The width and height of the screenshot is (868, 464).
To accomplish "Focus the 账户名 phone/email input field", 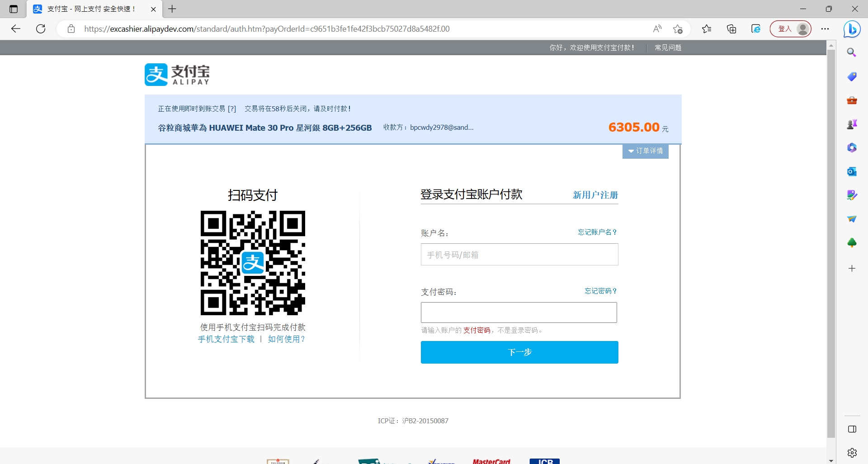I will (519, 255).
